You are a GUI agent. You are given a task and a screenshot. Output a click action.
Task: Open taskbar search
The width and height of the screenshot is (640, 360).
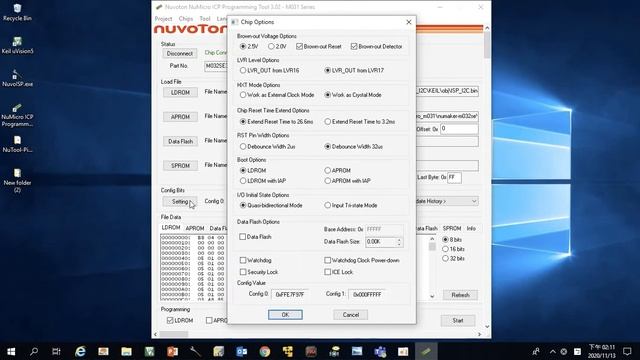point(34,351)
